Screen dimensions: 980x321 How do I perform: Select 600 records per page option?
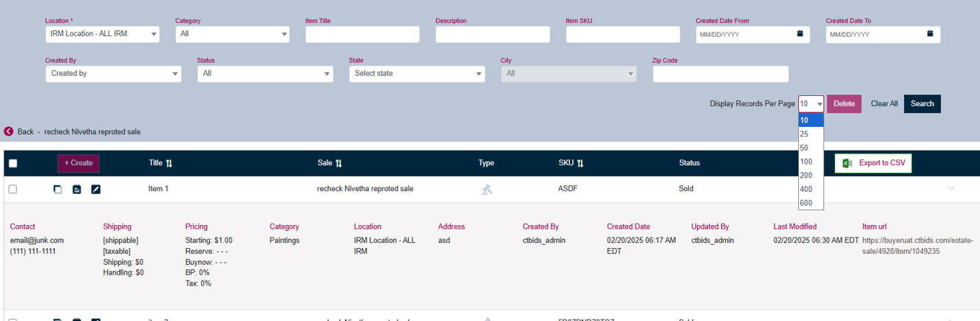[811, 203]
